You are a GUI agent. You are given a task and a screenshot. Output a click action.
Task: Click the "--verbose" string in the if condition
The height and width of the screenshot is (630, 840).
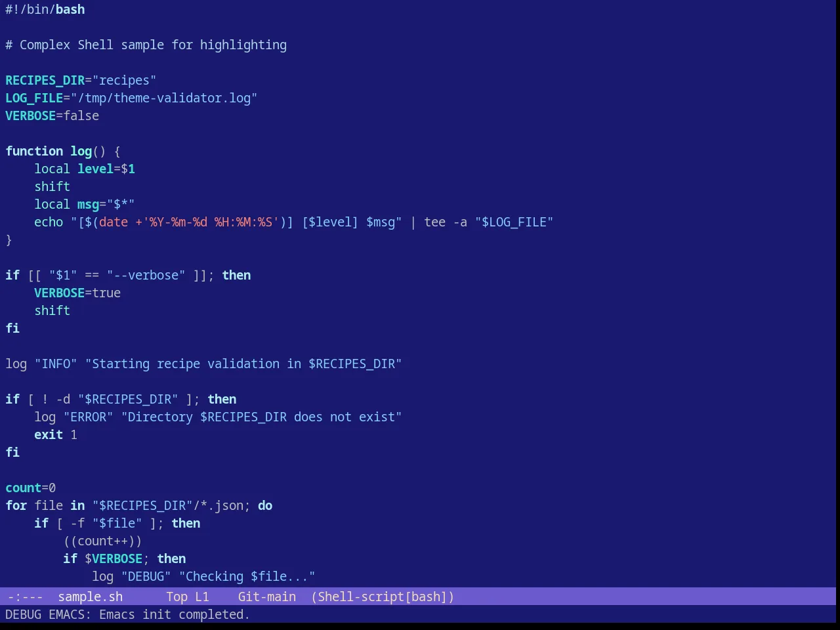(x=146, y=275)
